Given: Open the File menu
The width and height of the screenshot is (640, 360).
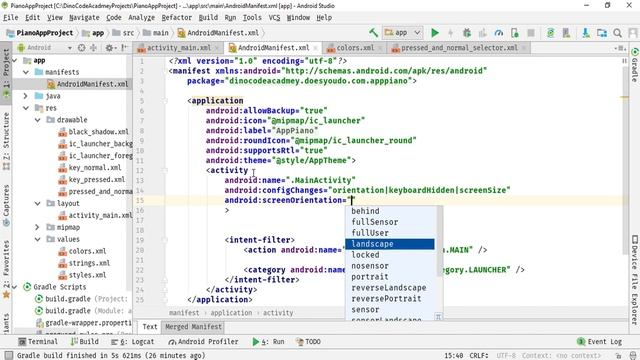Looking at the screenshot, I should (x=11, y=18).
